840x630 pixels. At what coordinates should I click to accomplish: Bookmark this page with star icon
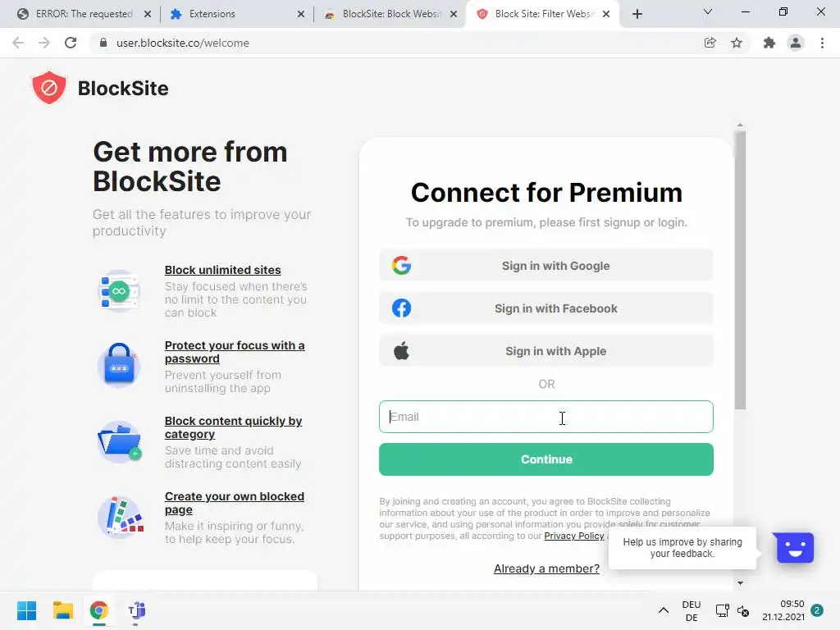coord(737,43)
